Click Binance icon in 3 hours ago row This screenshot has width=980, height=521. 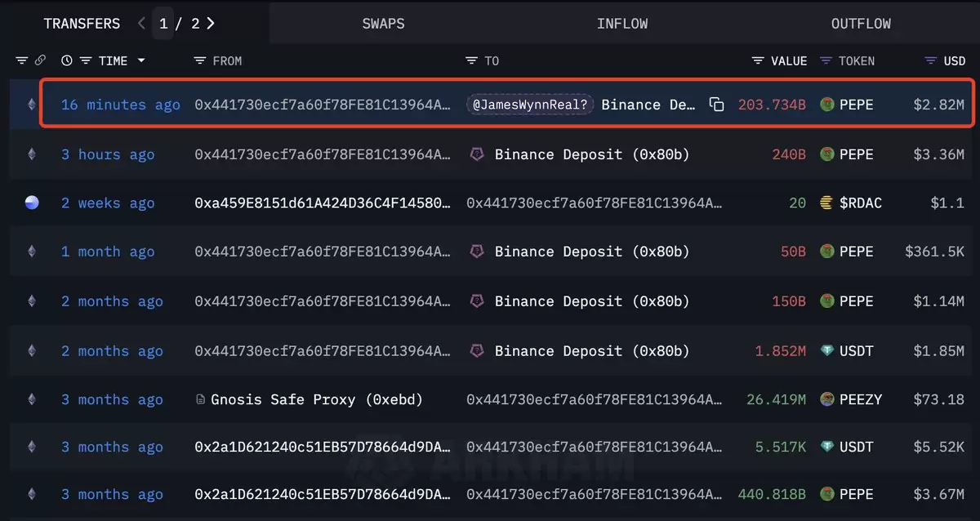(x=477, y=154)
